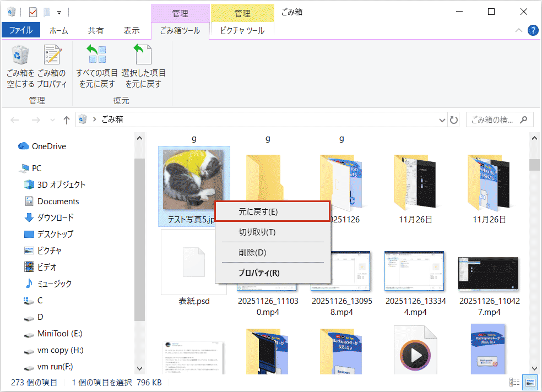The height and width of the screenshot is (392, 542).
Task: Go back using the back arrow
Action: [x=15, y=119]
